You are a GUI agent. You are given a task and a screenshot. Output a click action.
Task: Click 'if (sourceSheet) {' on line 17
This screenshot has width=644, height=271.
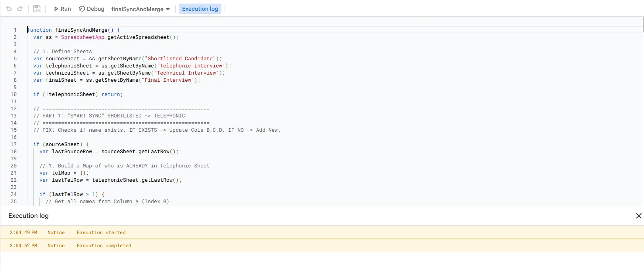tap(61, 144)
